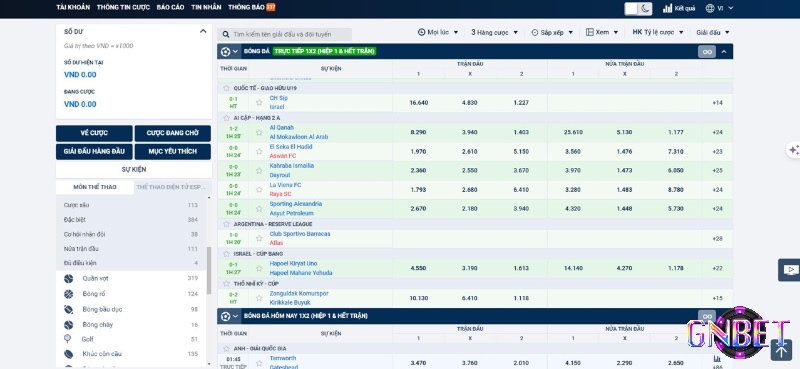Open the Tài khoản menu

[73, 7]
